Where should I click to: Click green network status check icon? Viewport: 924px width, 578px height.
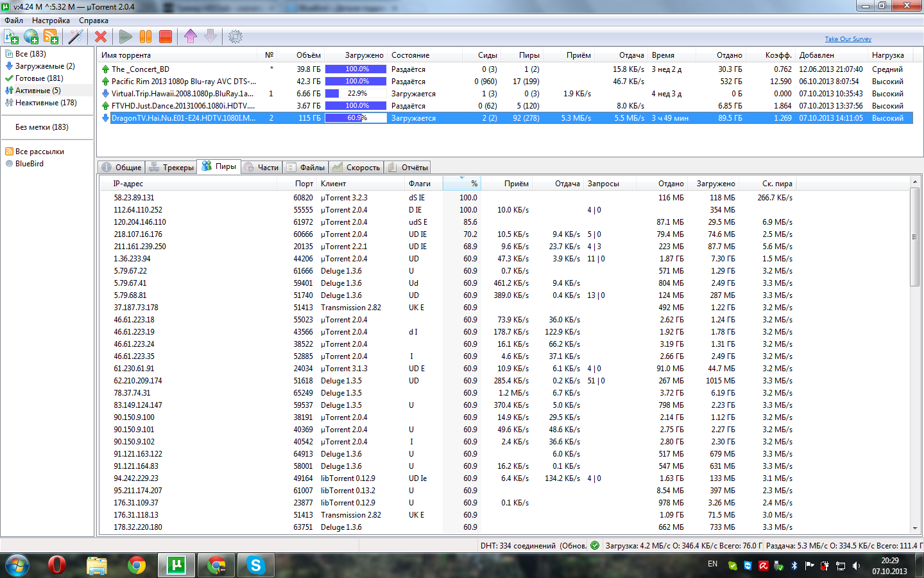[595, 545]
